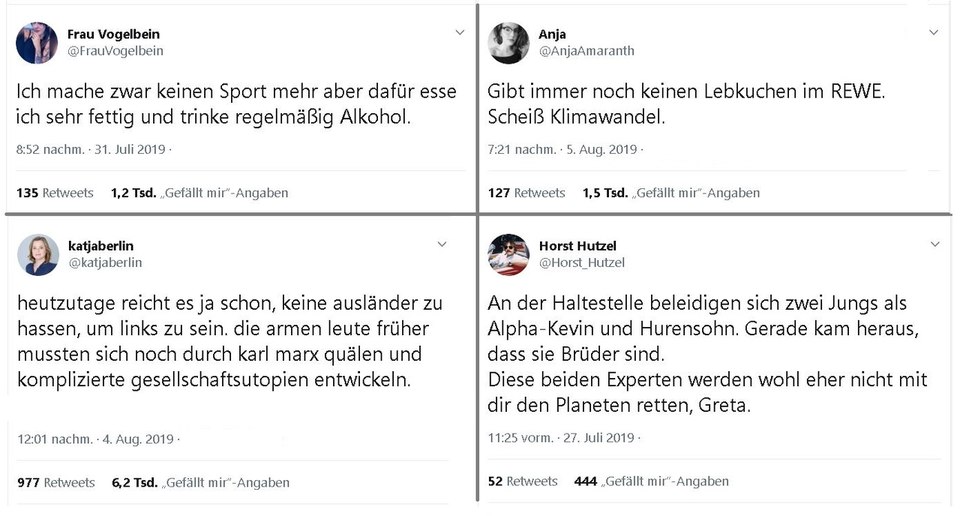
Task: View the 977 Retweets list
Action: tap(56, 482)
